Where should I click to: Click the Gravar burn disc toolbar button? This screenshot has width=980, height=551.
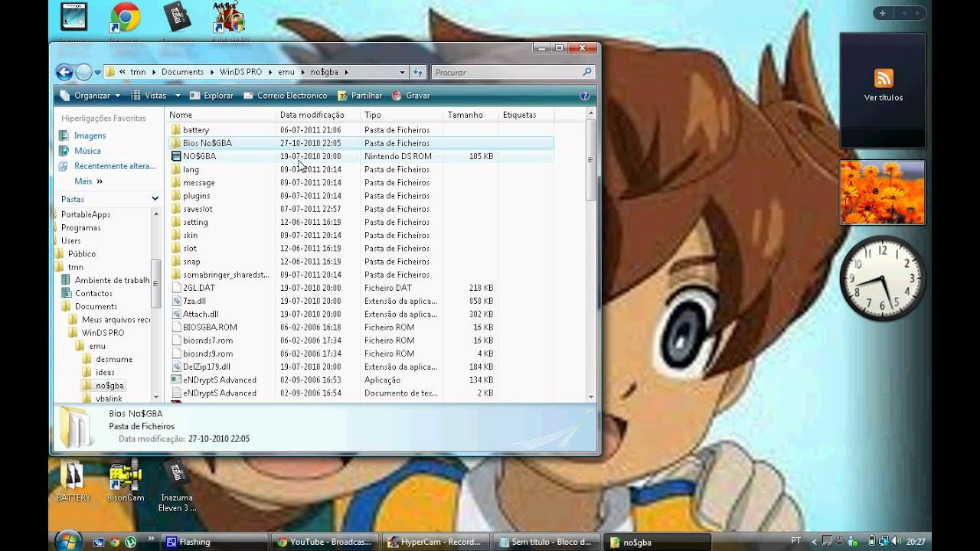point(410,96)
